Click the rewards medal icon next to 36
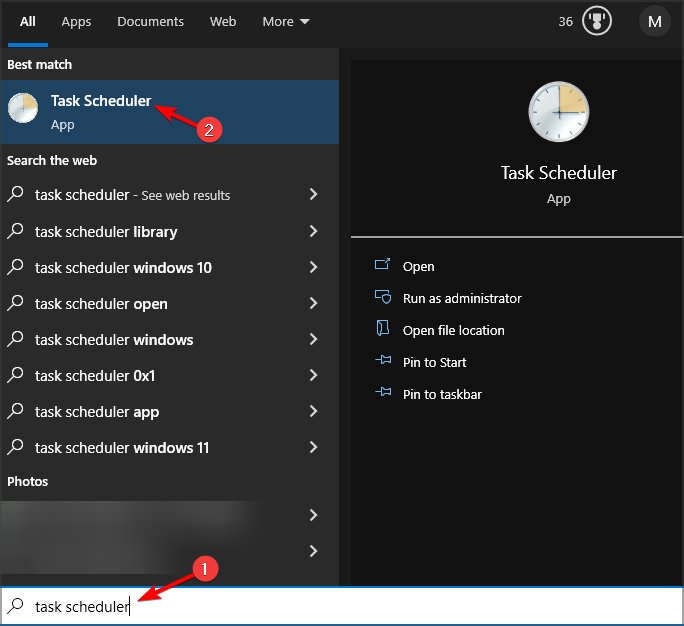 598,21
